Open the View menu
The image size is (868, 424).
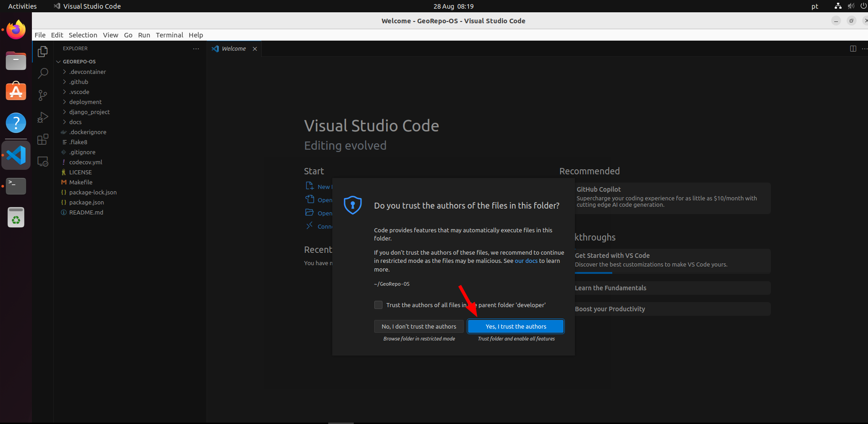point(111,35)
